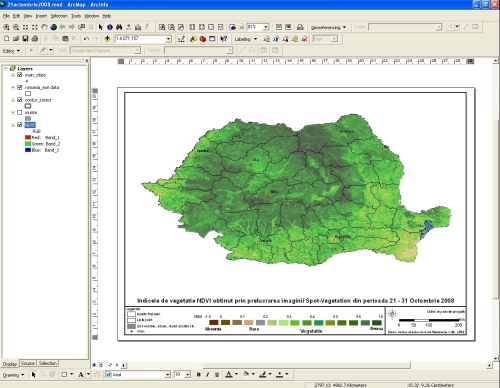Open the Georeferencing dropdown menu
Screen dimensions: 500x388
point(328,27)
